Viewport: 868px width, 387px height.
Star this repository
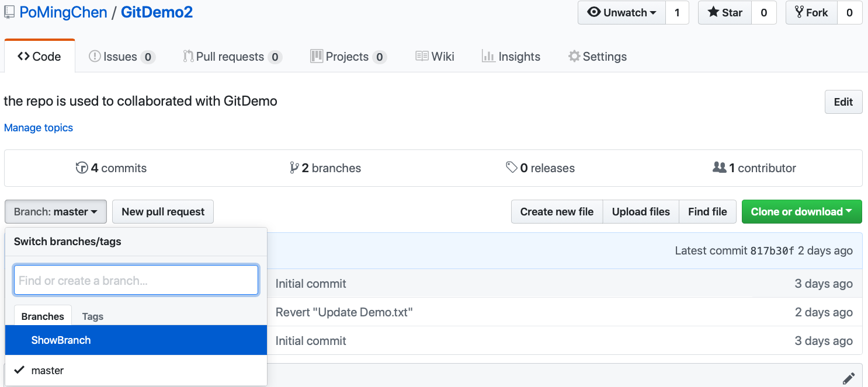[x=725, y=13]
